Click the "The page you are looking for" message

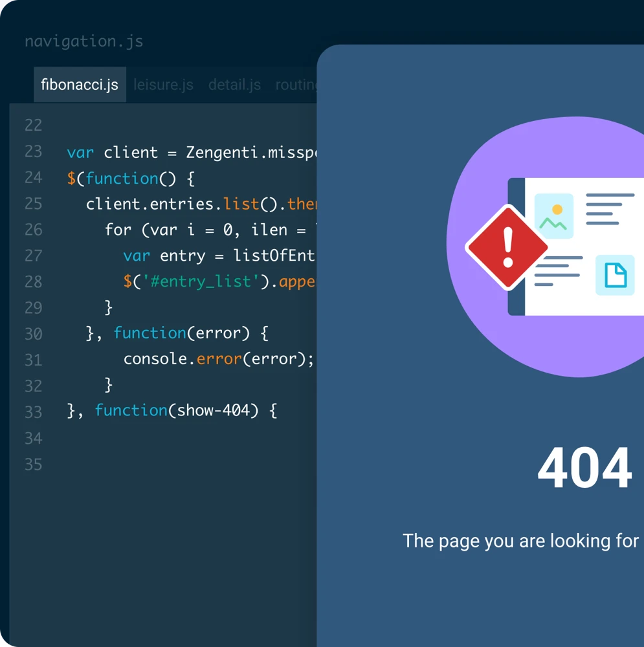[521, 541]
